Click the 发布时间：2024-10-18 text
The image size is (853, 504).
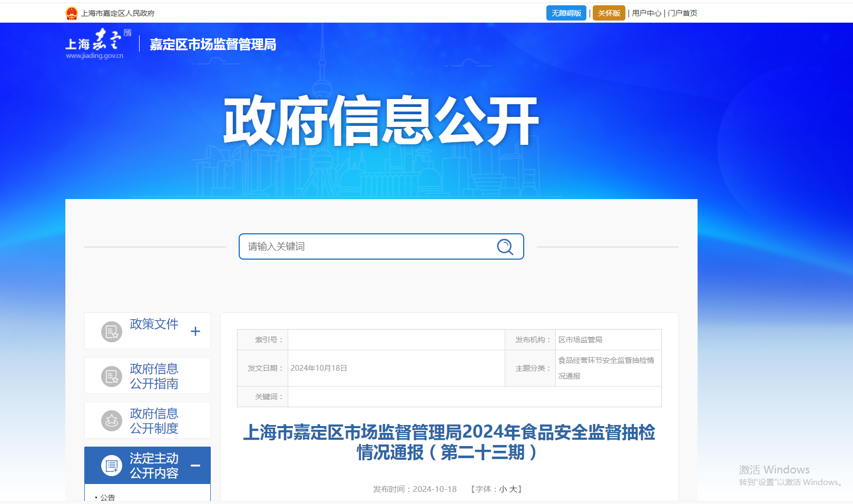click(x=415, y=489)
